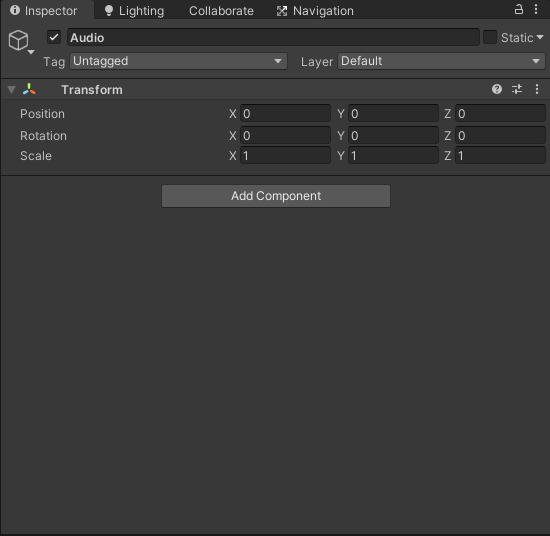Switch to the Navigation tab
This screenshot has width=550, height=536.
point(315,11)
